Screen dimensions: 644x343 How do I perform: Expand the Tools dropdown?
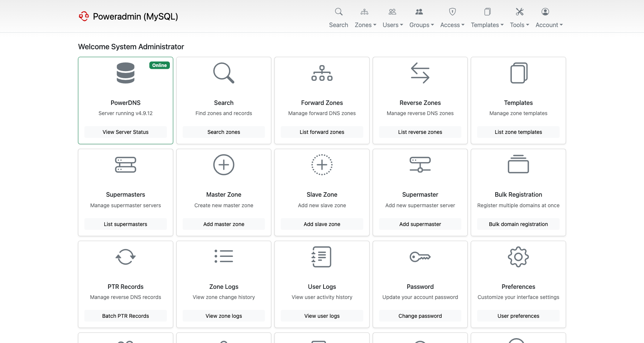pyautogui.click(x=519, y=25)
